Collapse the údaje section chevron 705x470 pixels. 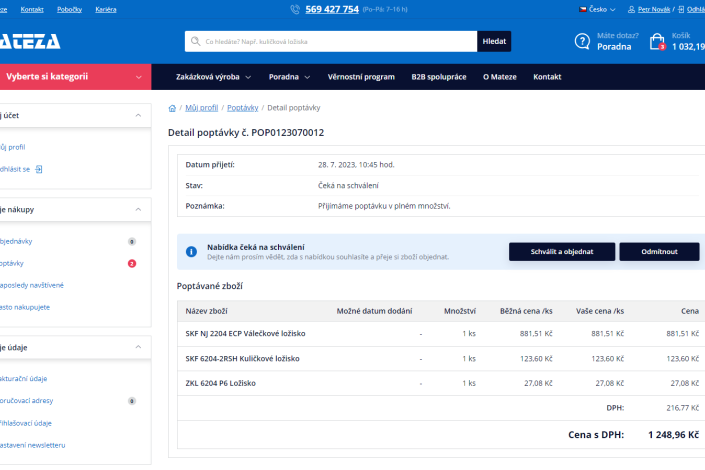138,347
